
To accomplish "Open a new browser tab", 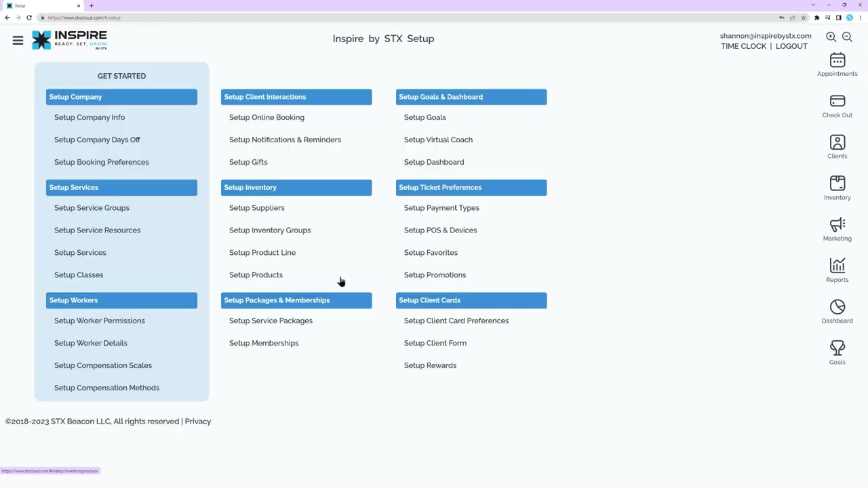I will click(92, 5).
